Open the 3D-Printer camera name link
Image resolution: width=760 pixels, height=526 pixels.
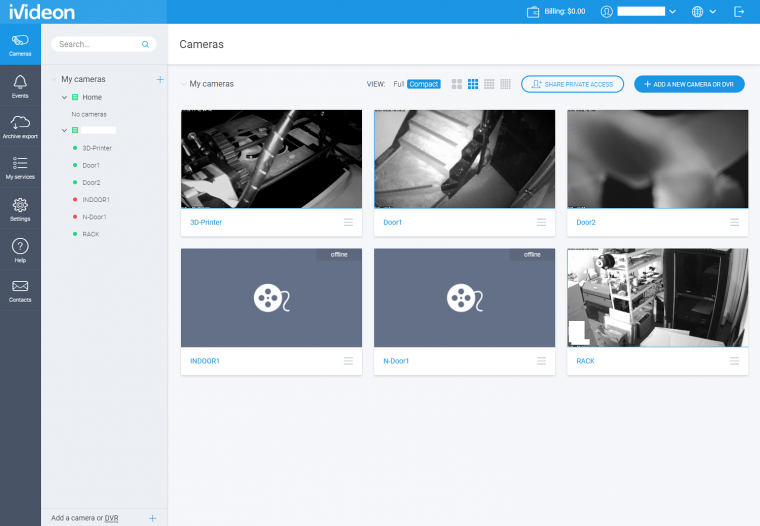pyautogui.click(x=206, y=222)
